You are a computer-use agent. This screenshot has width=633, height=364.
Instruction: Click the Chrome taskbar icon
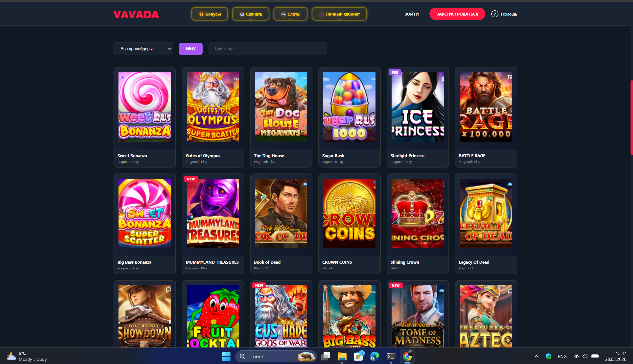pos(407,356)
